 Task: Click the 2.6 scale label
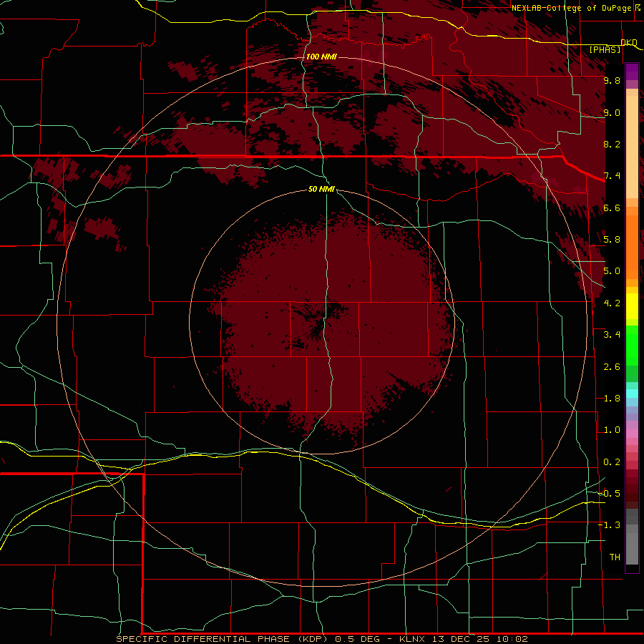tap(612, 366)
